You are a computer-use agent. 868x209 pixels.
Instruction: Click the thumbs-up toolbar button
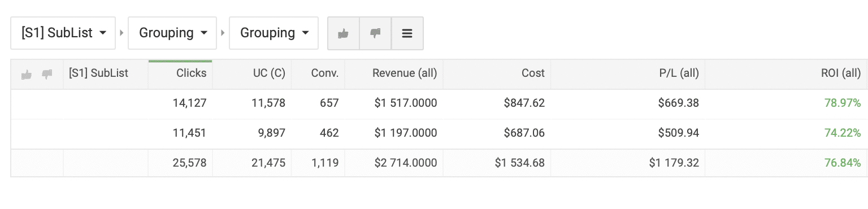point(343,33)
